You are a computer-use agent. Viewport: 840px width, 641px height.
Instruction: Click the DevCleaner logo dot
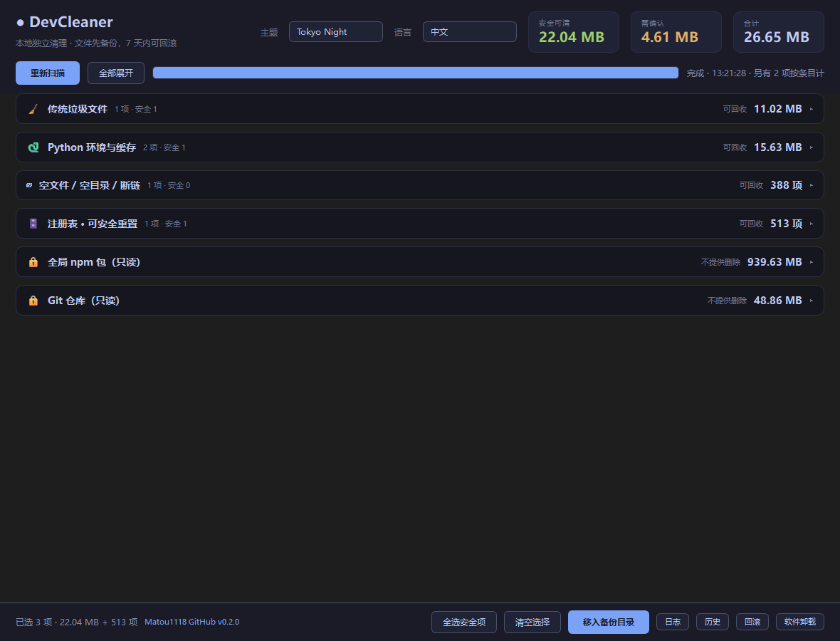pyautogui.click(x=21, y=23)
